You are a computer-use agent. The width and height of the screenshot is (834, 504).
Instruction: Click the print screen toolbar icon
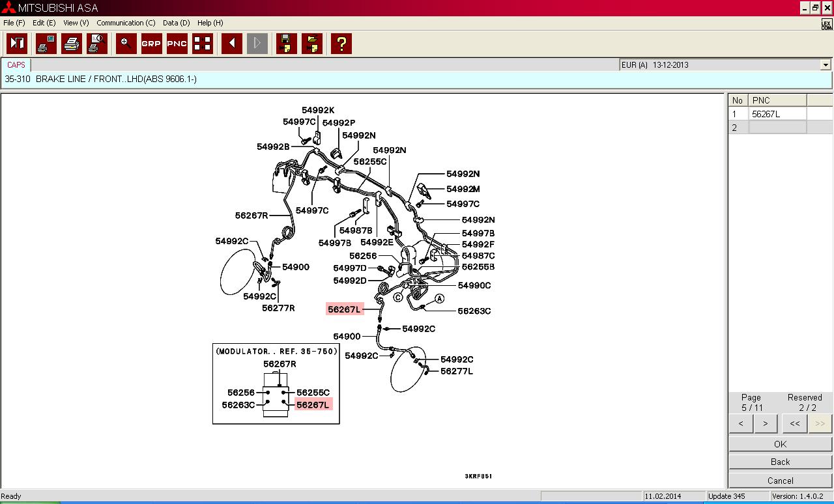pos(46,44)
